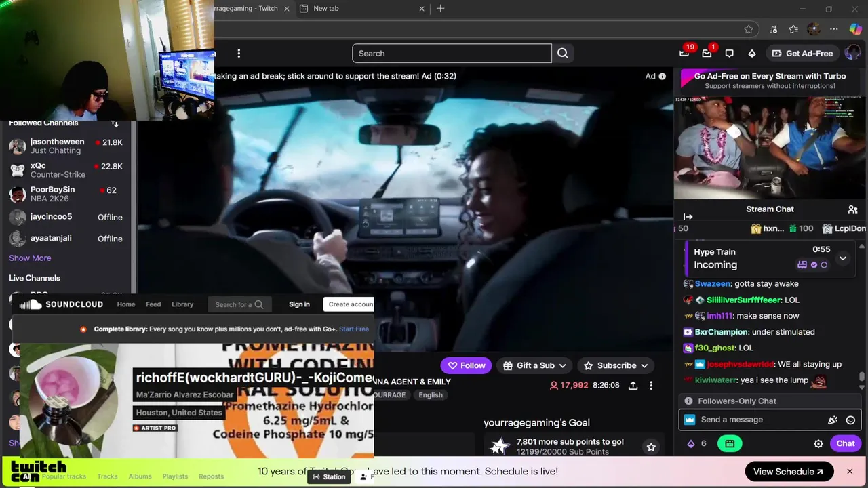Open xQc followed channel
Image resolution: width=868 pixels, height=488 pixels.
click(66, 169)
